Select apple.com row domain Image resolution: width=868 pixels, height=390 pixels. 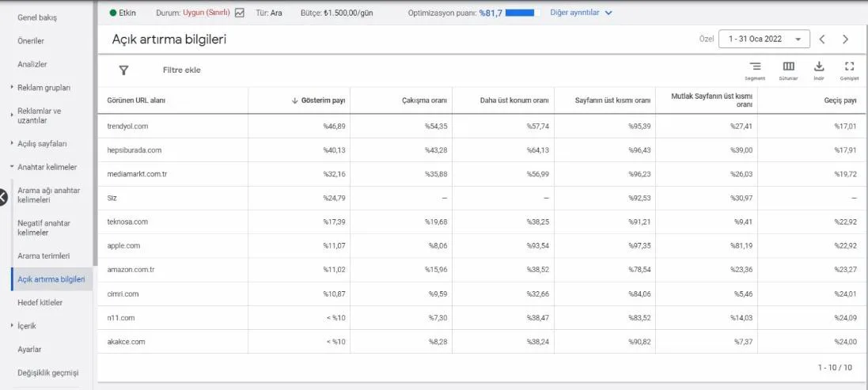coord(123,245)
